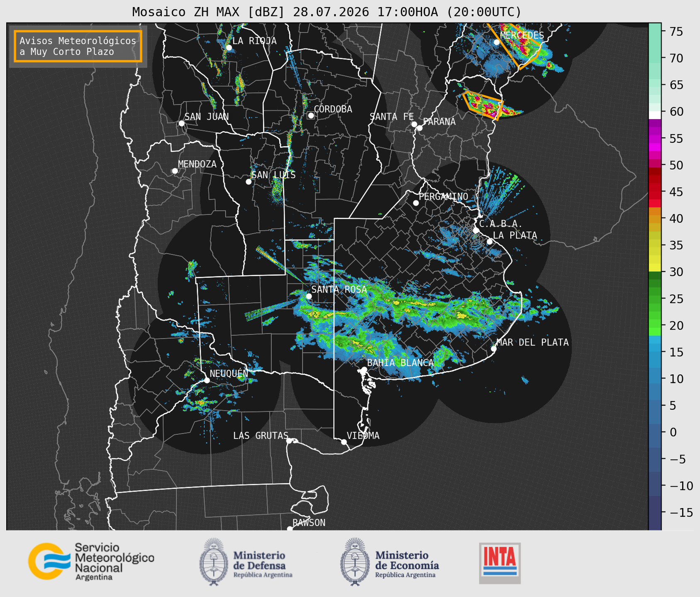Click the Viedma city marker dot
The image size is (700, 597).
pyautogui.click(x=344, y=442)
